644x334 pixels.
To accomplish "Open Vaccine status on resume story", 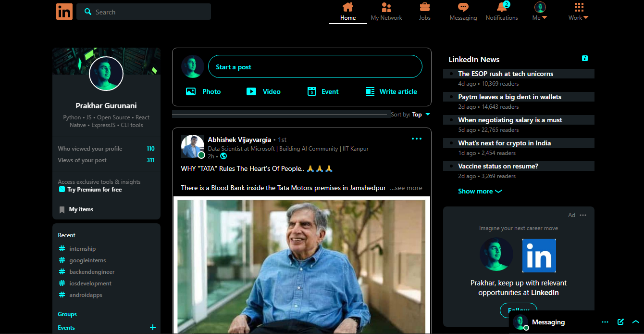I will tap(498, 166).
